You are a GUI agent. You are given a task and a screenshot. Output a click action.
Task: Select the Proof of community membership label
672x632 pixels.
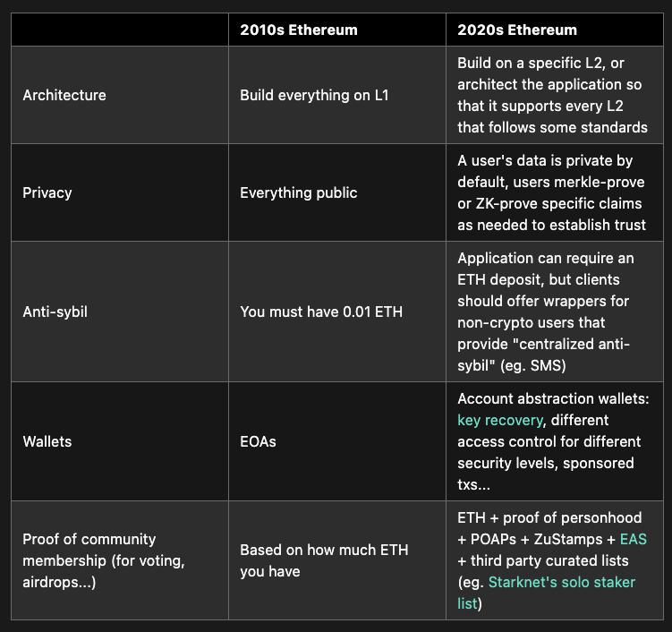pos(103,560)
